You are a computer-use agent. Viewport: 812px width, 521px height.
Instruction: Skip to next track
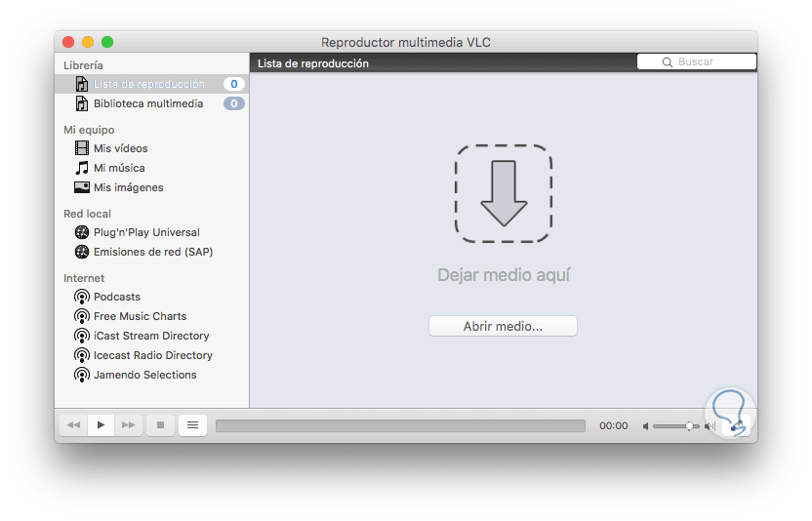pos(129,425)
